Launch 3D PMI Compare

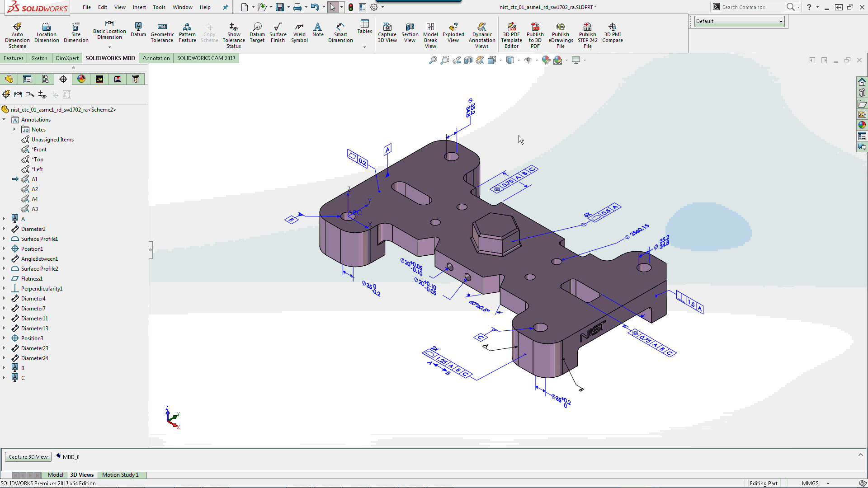[613, 34]
